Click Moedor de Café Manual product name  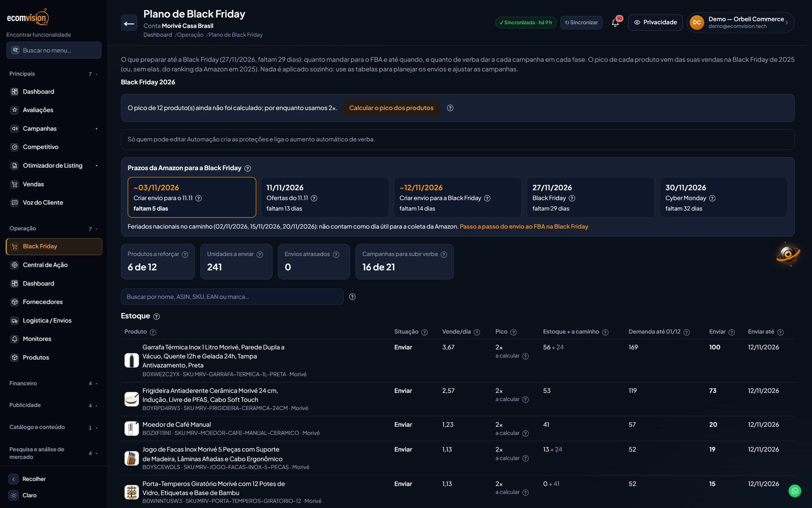pos(177,425)
